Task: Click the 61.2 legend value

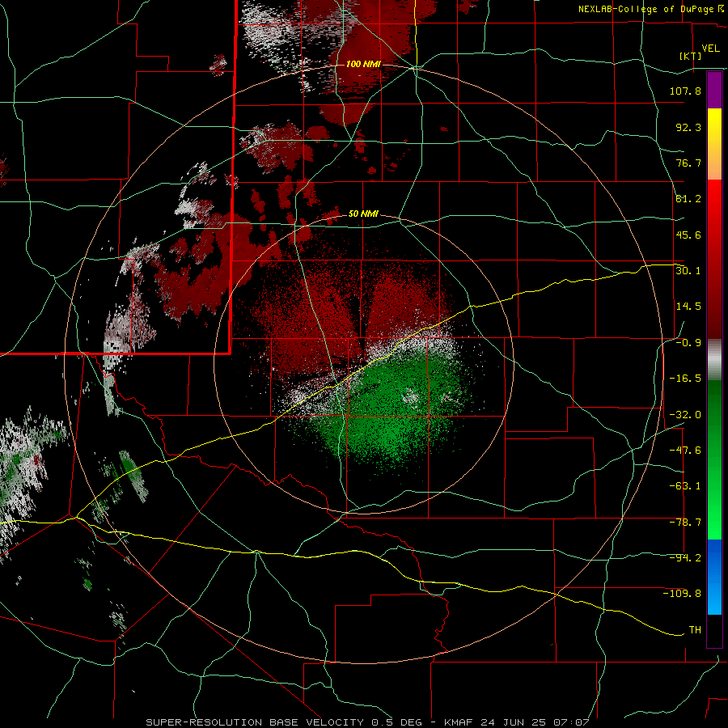Action: tap(688, 199)
